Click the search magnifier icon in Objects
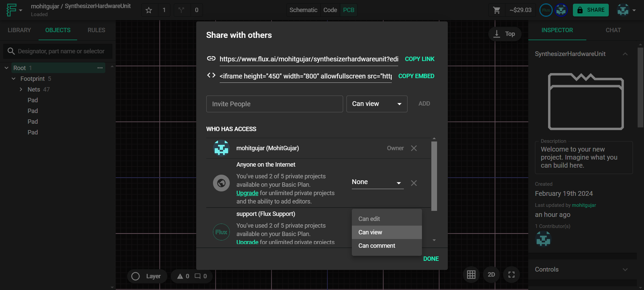Image resolution: width=644 pixels, height=290 pixels. click(11, 51)
